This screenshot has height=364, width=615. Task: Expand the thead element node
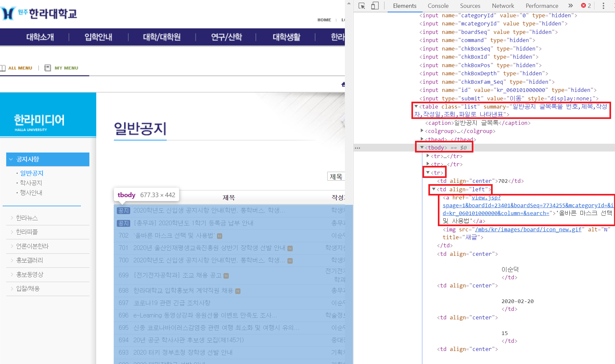(x=422, y=139)
